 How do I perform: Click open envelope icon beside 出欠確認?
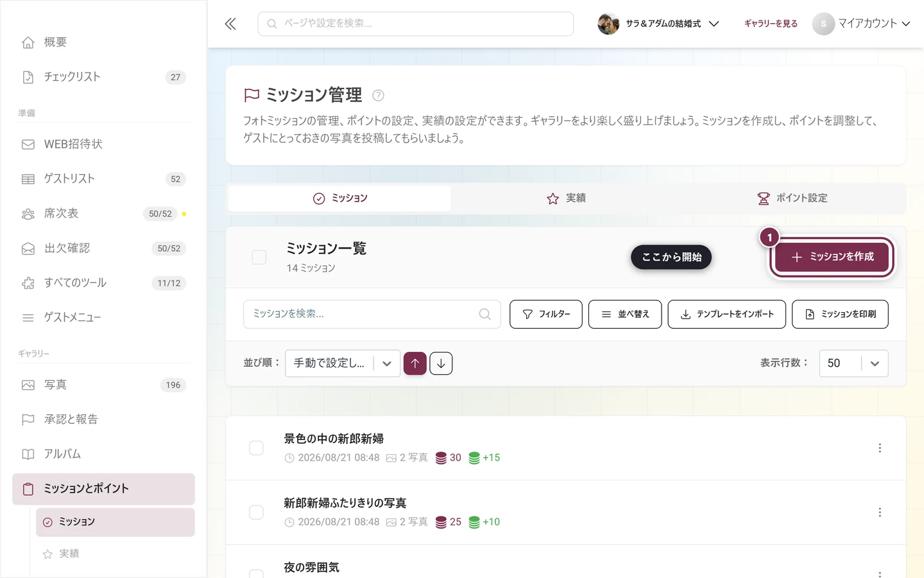[x=28, y=249]
